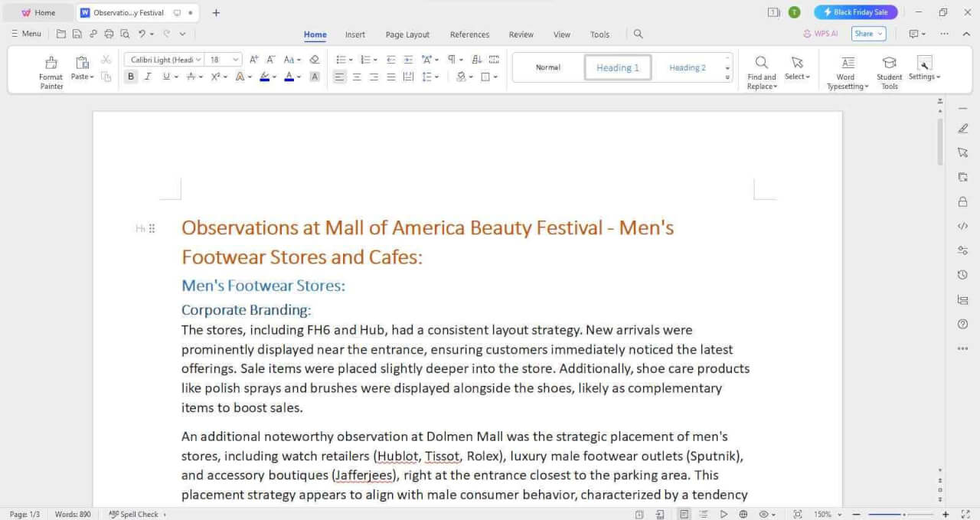This screenshot has height=520, width=980.
Task: Click the Spell Check status bar item
Action: tap(136, 514)
